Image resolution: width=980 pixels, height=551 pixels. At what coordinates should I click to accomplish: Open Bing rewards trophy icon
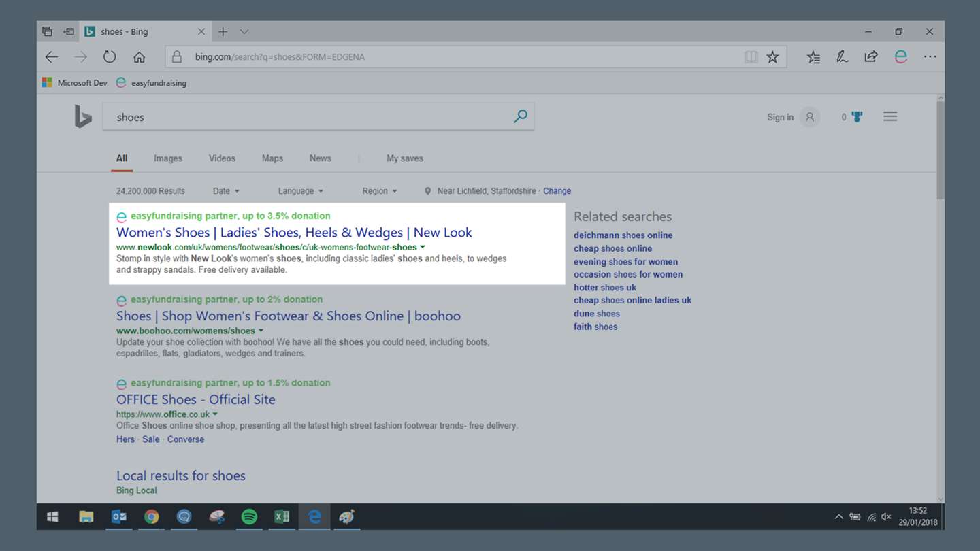(x=857, y=117)
